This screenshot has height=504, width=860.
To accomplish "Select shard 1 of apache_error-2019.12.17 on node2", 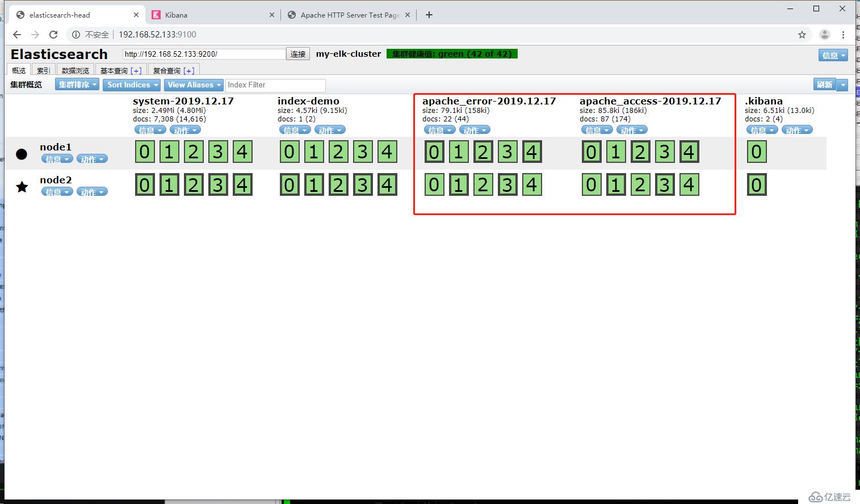I will [459, 184].
